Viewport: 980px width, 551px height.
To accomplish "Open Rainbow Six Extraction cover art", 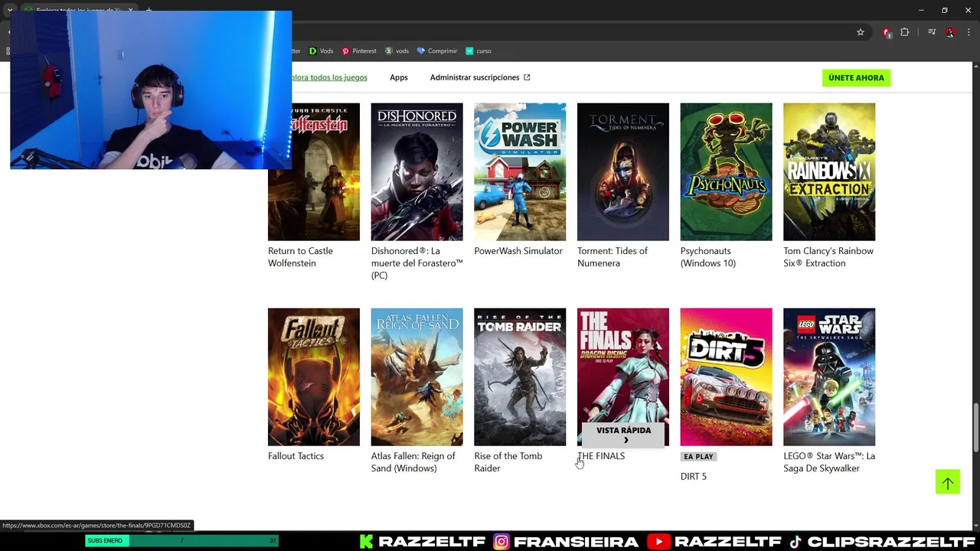I will point(829,172).
